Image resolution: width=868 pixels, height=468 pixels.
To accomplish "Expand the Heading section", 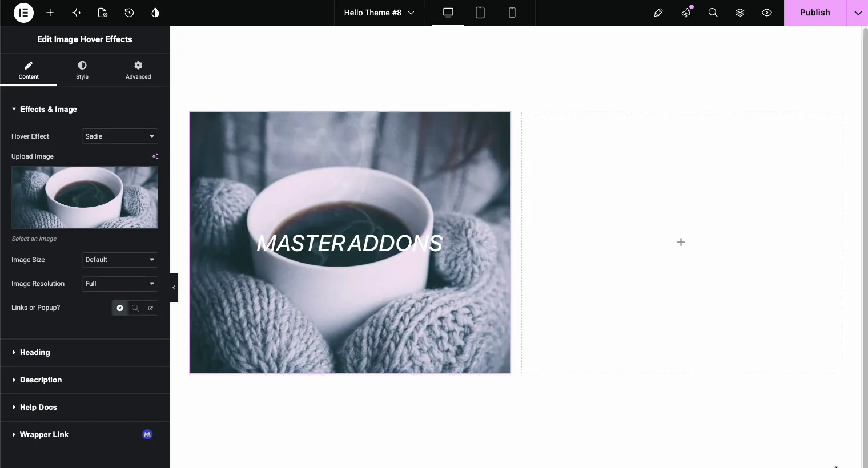I will pyautogui.click(x=85, y=353).
